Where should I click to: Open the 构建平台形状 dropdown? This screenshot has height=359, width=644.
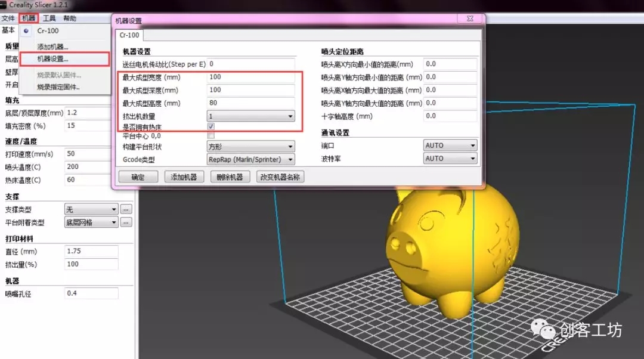click(x=250, y=147)
